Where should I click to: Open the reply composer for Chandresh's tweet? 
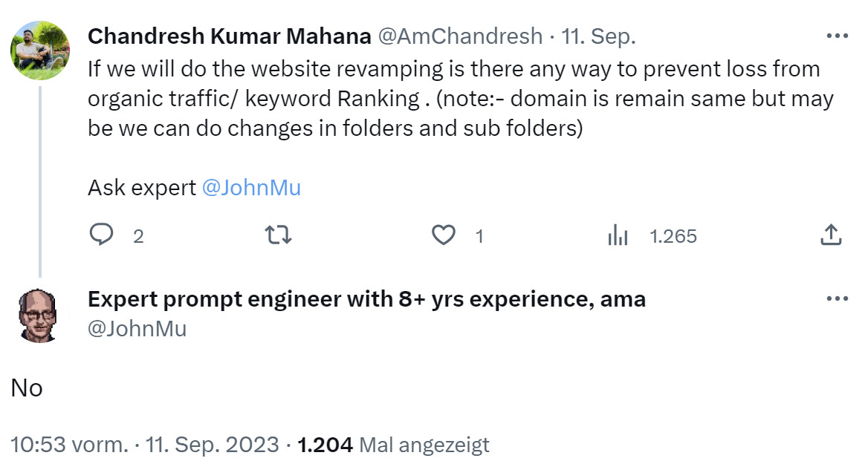pos(103,235)
